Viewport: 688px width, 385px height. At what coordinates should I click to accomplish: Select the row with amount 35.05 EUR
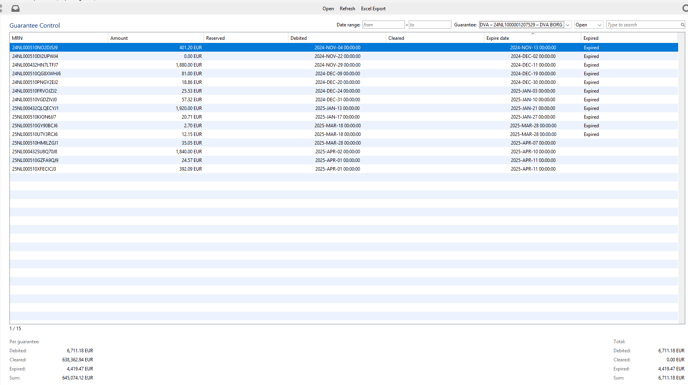click(344, 143)
